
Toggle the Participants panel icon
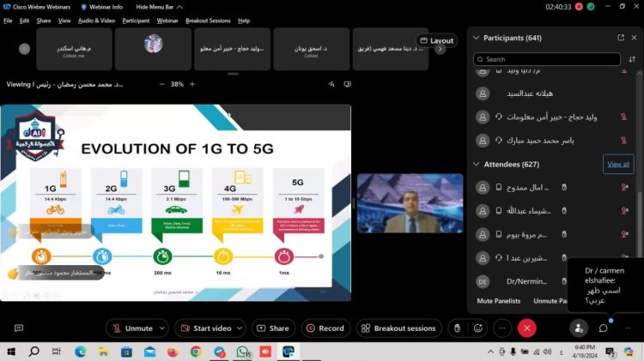pyautogui.click(x=579, y=328)
